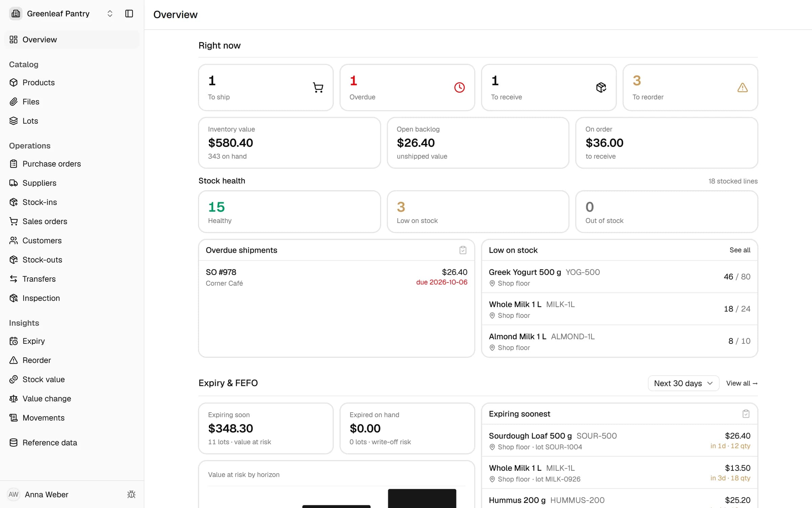Click the Low on stock count card

point(478,212)
